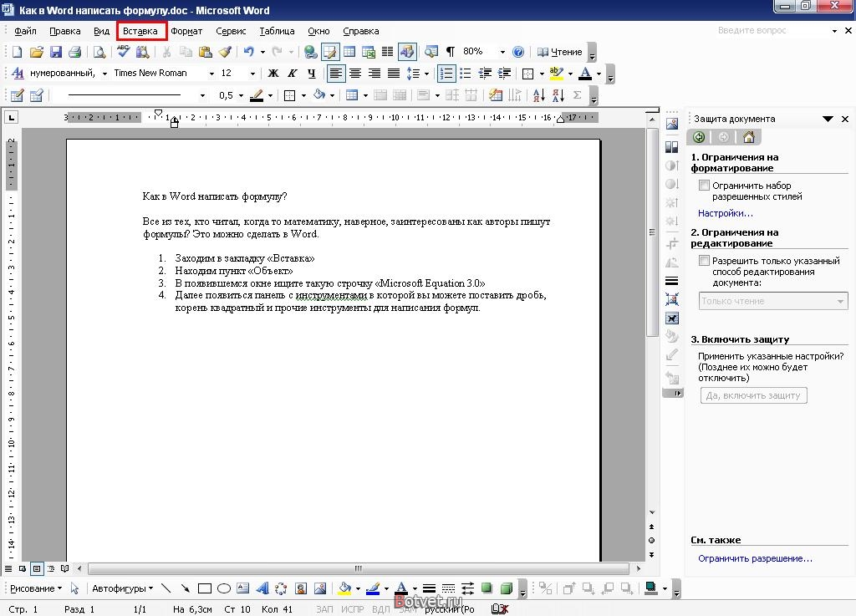Select the Rectangle drawing tool
Viewport: 856px width, 616px height.
pos(205,588)
